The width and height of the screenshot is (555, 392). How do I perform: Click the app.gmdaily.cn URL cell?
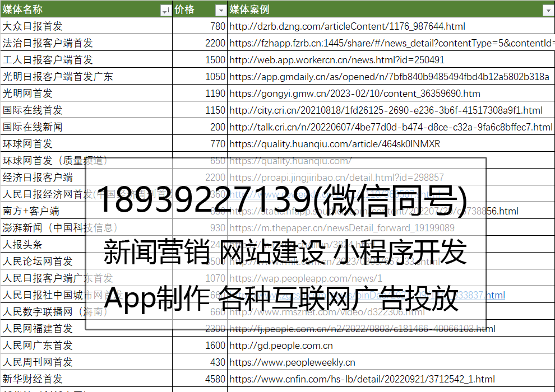pos(391,76)
